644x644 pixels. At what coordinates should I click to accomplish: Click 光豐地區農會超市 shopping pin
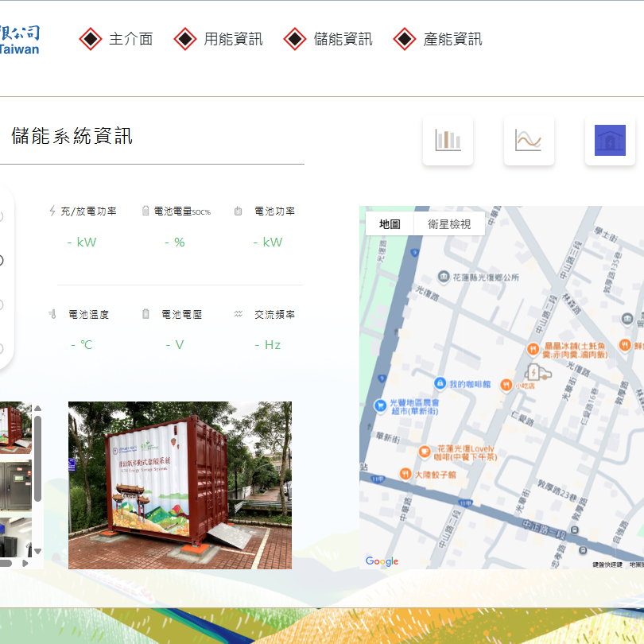click(381, 405)
